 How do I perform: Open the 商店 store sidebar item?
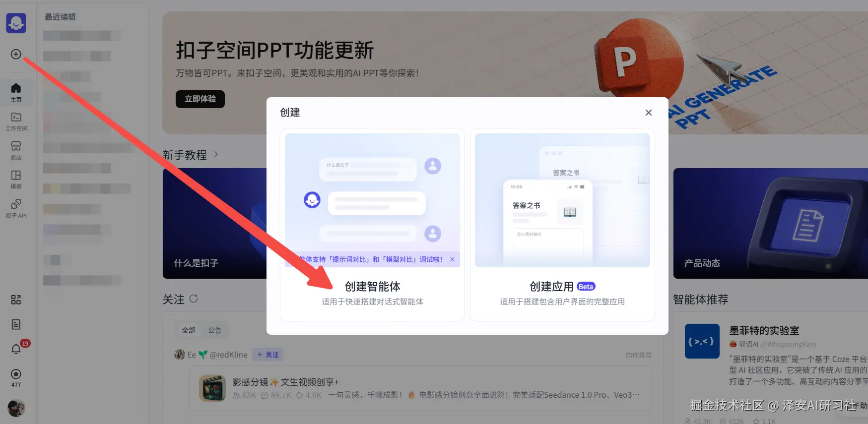coord(16,150)
